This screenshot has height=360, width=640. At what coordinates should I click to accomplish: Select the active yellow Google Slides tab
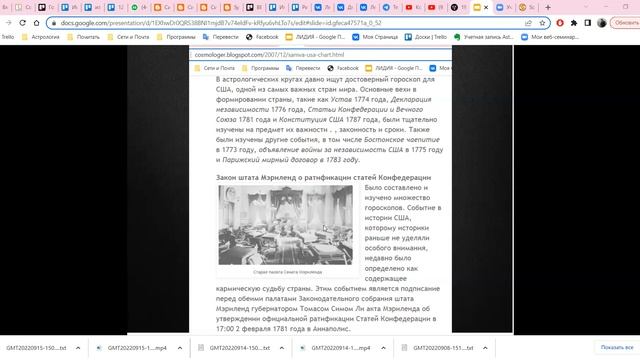point(477,7)
